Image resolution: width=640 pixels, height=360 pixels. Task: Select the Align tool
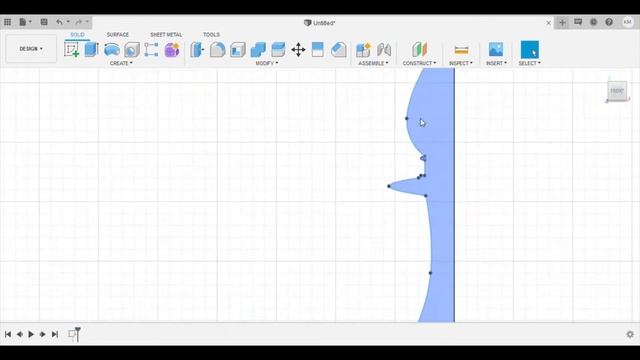click(318, 50)
